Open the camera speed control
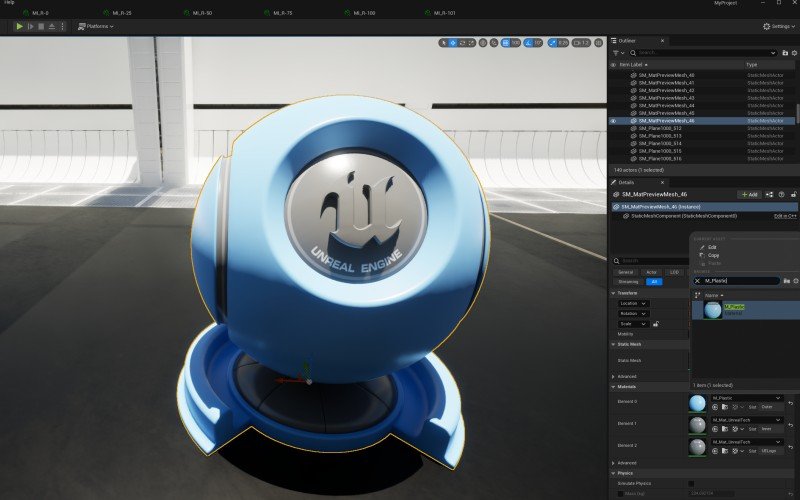Screen dimensions: 800x500 (581, 43)
